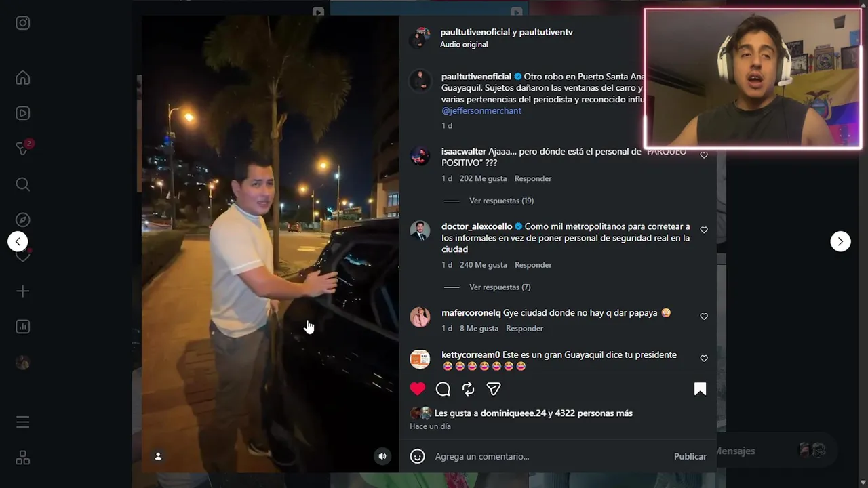The height and width of the screenshot is (488, 868).
Task: Go to next post arrow
Action: (840, 241)
